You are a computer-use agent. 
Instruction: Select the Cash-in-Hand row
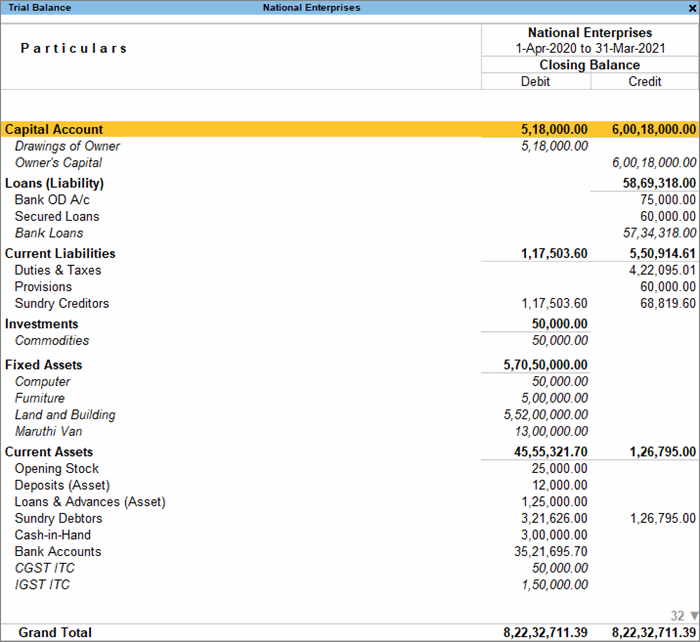pyautogui.click(x=53, y=535)
